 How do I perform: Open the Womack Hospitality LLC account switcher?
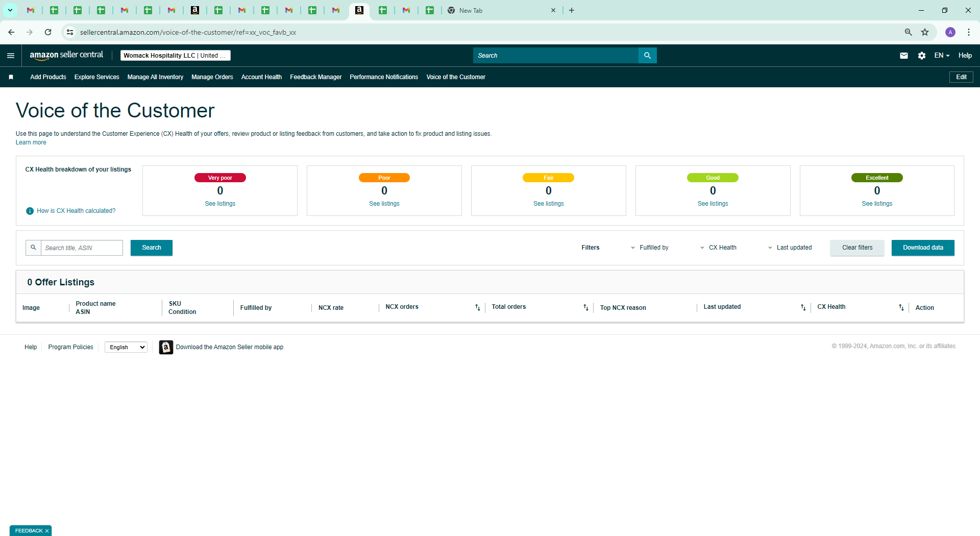click(x=175, y=56)
